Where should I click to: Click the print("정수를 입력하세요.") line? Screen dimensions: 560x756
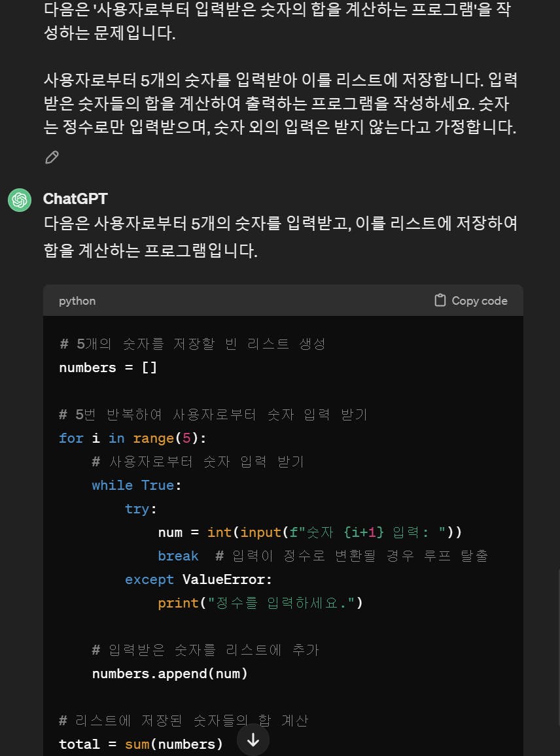coord(260,603)
